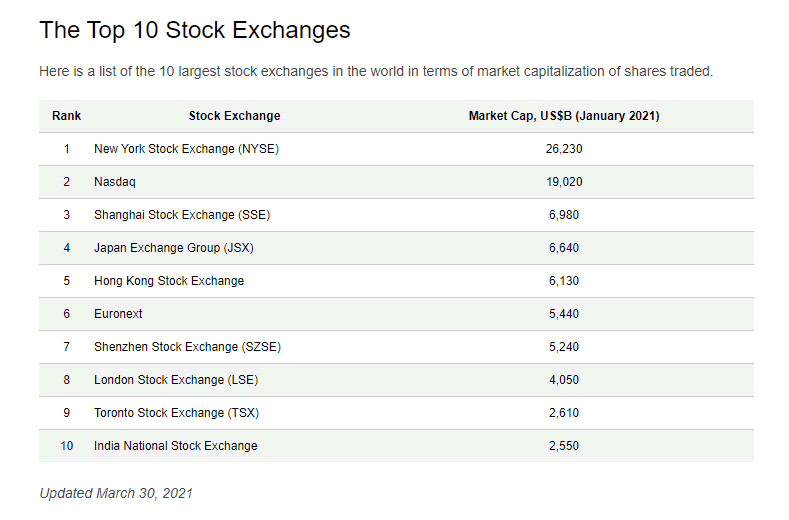
Task: Click the Rank column header
Action: [67, 116]
